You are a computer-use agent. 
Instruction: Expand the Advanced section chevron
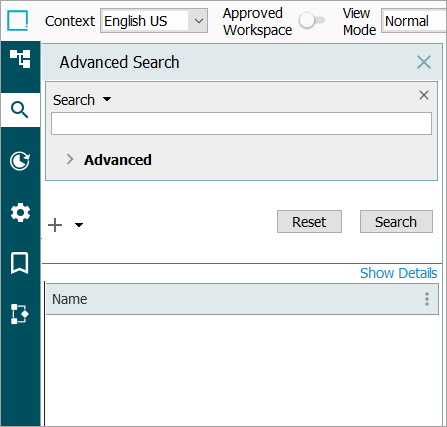point(70,159)
